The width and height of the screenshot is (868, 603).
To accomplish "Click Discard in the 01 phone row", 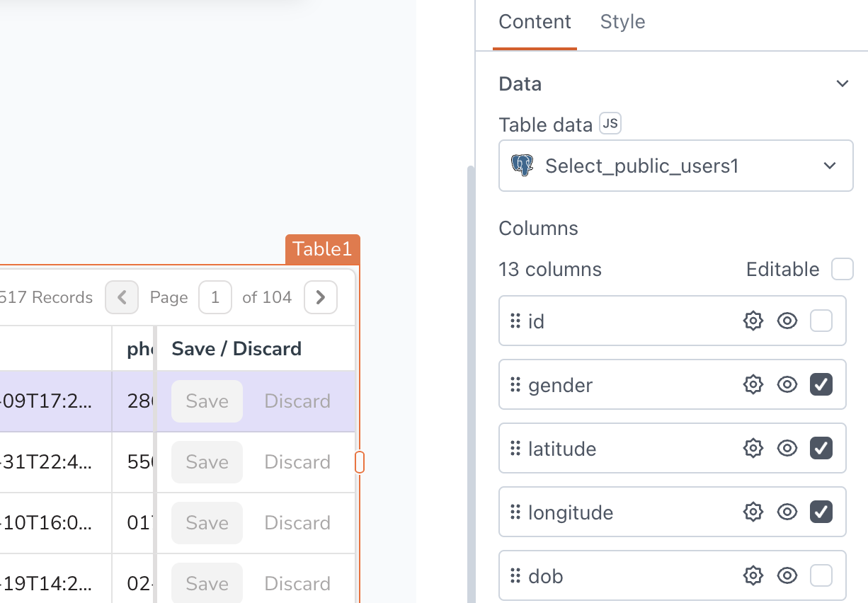I will click(x=297, y=523).
